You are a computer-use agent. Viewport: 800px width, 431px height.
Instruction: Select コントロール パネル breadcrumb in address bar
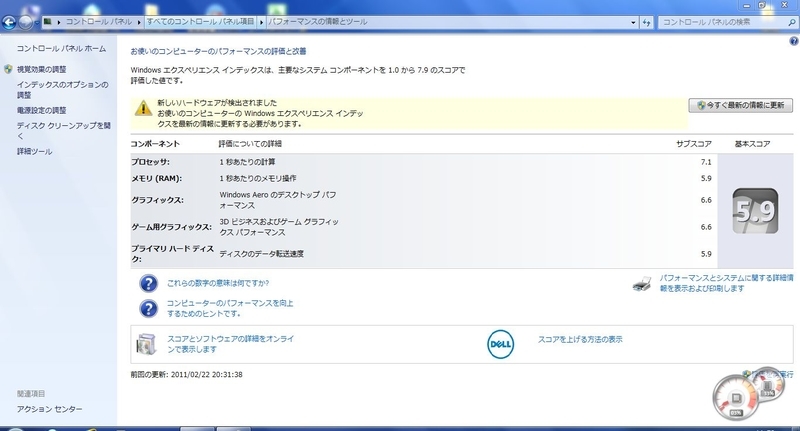coord(98,22)
